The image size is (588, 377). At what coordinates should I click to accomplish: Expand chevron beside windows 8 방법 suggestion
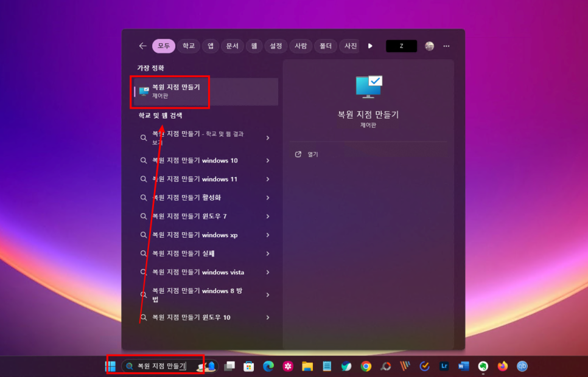[268, 295]
